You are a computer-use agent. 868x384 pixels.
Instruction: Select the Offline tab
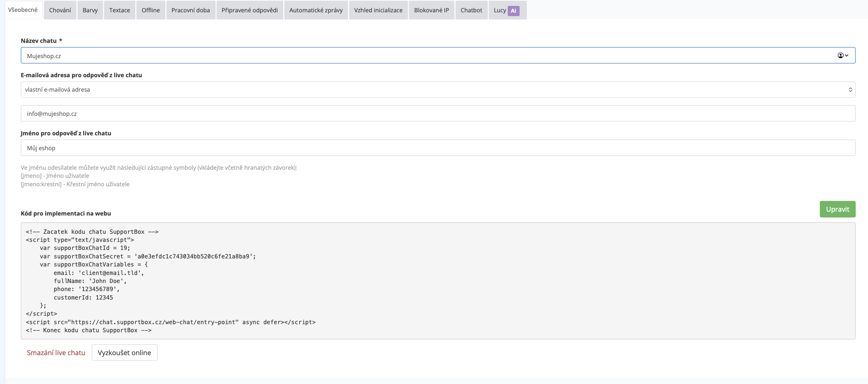tap(150, 10)
